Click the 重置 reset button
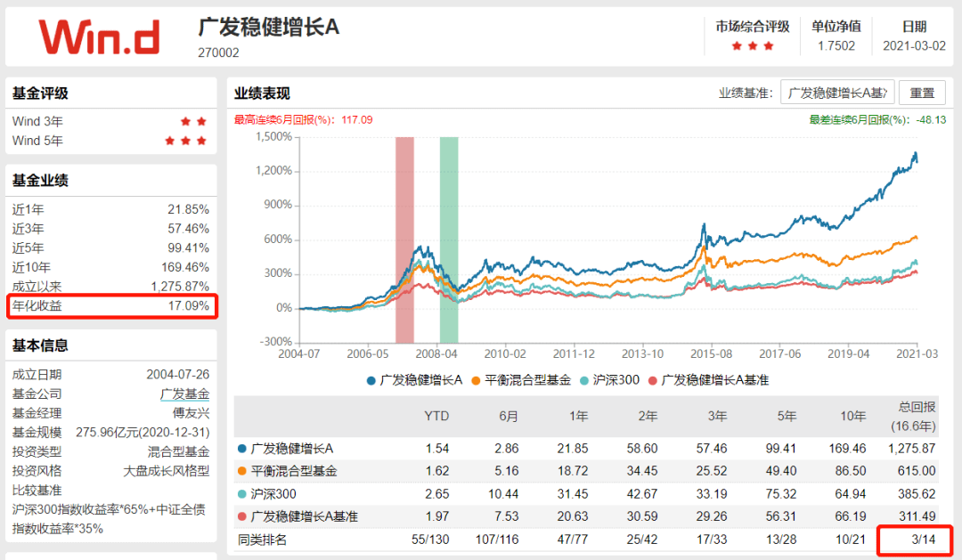This screenshot has width=962, height=560. 922,93
